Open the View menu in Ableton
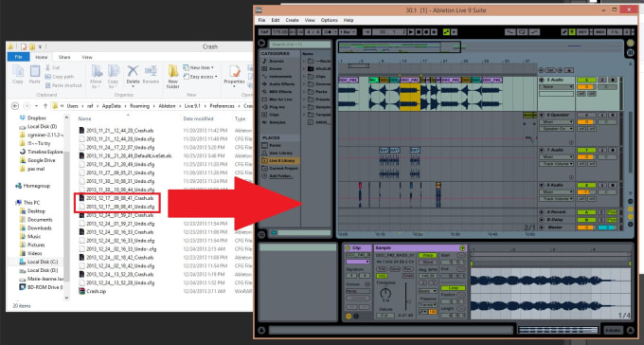 click(x=310, y=20)
